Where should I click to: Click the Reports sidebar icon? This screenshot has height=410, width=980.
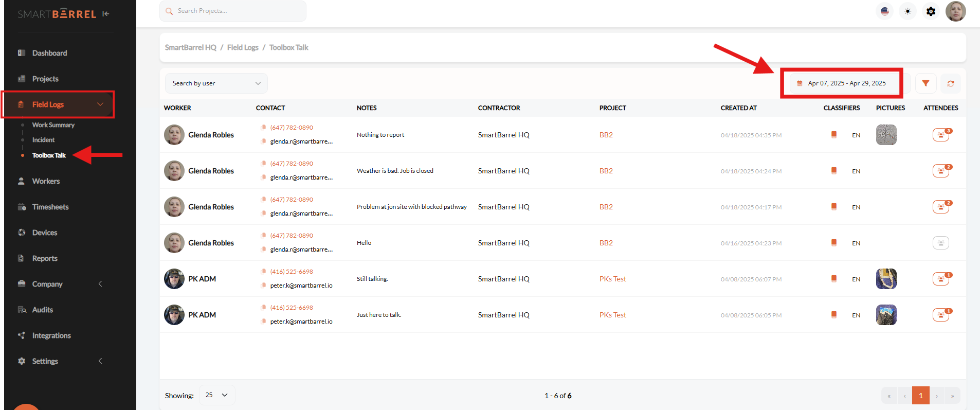pyautogui.click(x=21, y=258)
